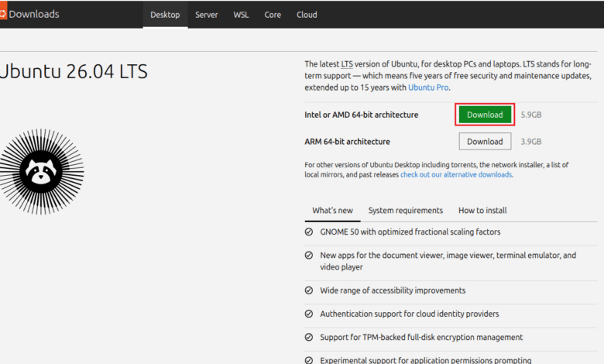Show the System requirements tab
Screen dimensions: 604x364
point(406,211)
